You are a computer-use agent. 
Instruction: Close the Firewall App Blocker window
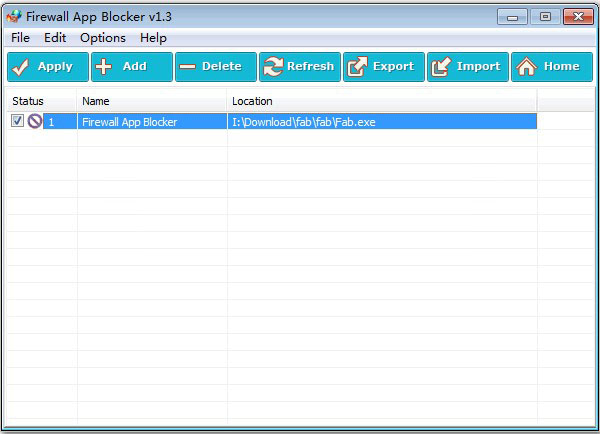pos(578,17)
